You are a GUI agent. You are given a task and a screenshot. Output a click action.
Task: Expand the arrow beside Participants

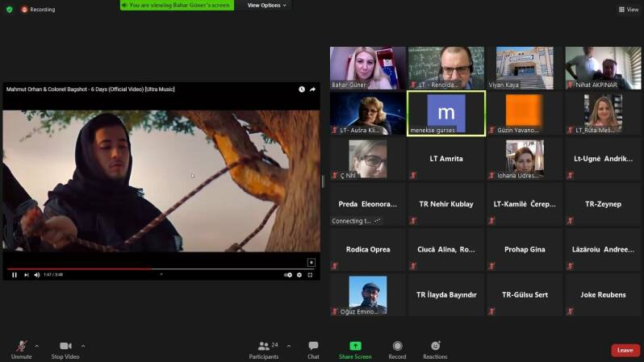pos(289,346)
